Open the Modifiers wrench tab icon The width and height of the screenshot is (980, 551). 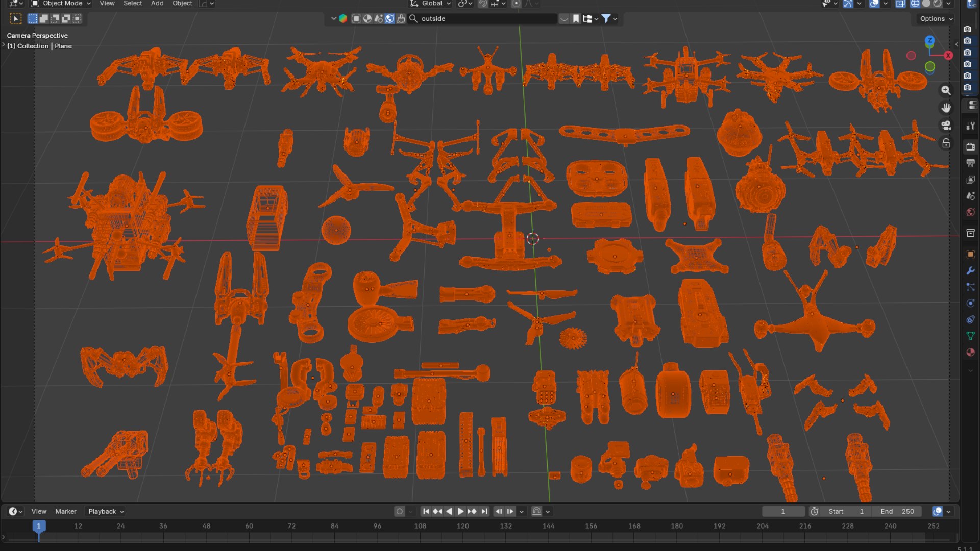970,270
